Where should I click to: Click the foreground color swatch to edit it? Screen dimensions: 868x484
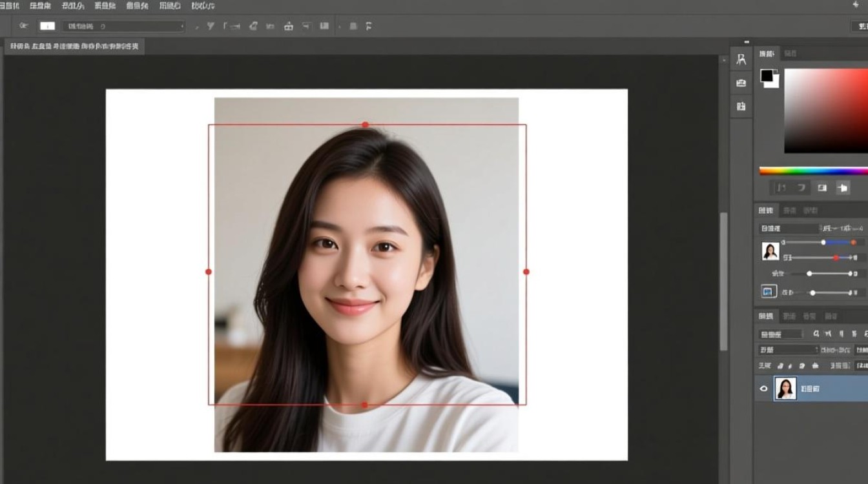click(767, 76)
